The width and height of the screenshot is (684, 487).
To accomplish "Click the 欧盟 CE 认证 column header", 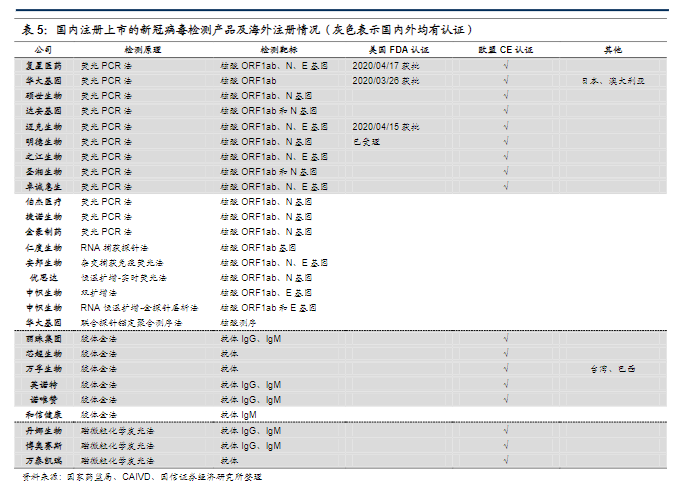I will point(507,48).
